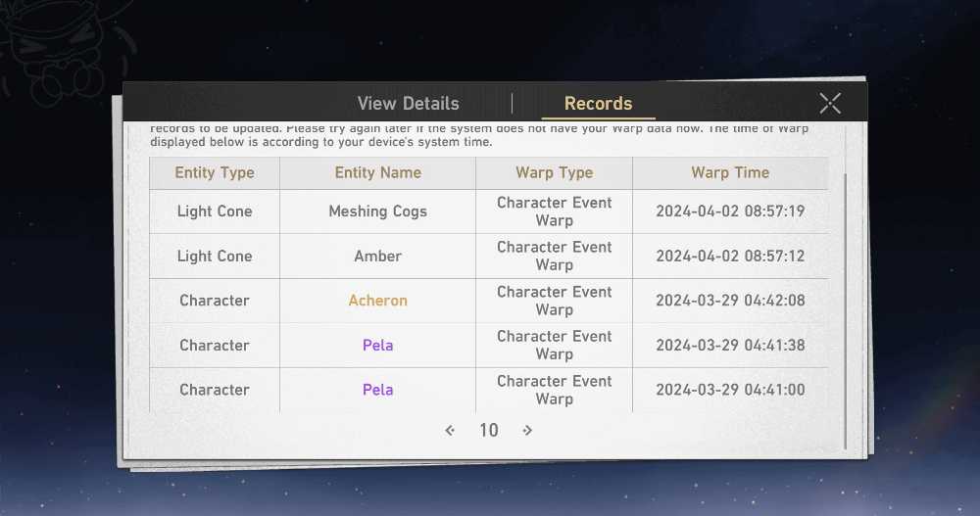Click the Warp Type column header
The height and width of the screenshot is (516, 980).
(x=555, y=172)
